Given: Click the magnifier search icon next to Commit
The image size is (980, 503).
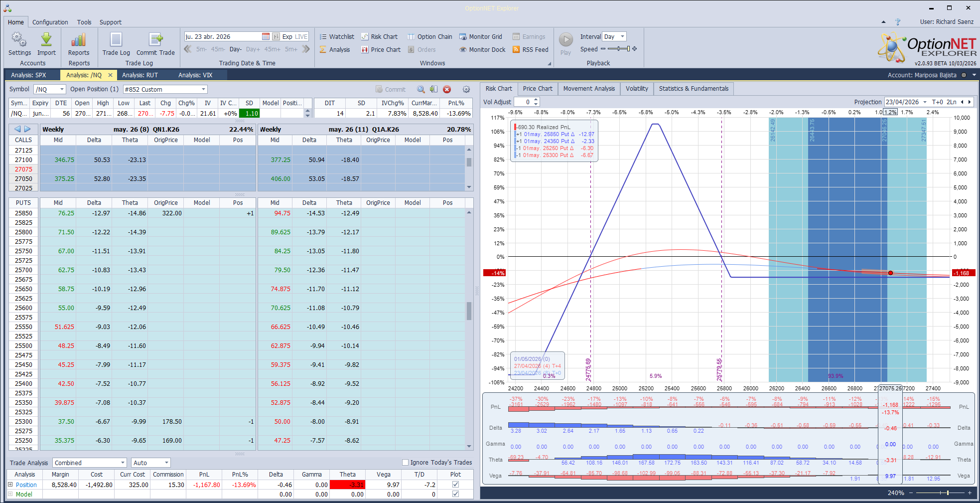Looking at the screenshot, I should (421, 89).
